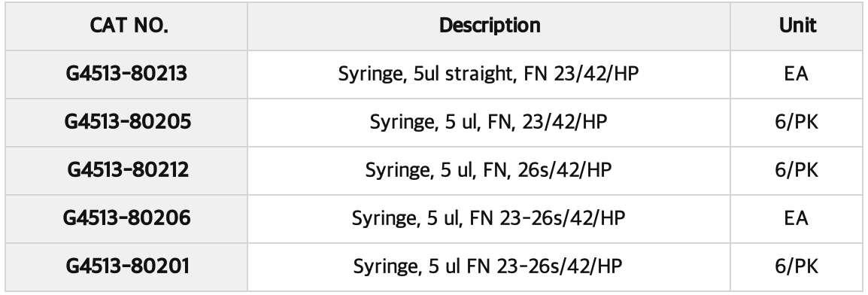
Task: Click the CAT NO. column header
Action: [x=129, y=26]
